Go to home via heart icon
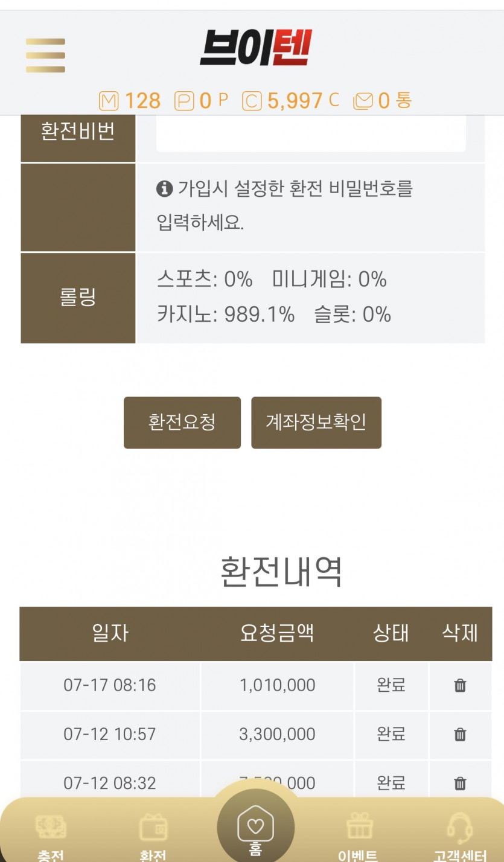 [255, 827]
